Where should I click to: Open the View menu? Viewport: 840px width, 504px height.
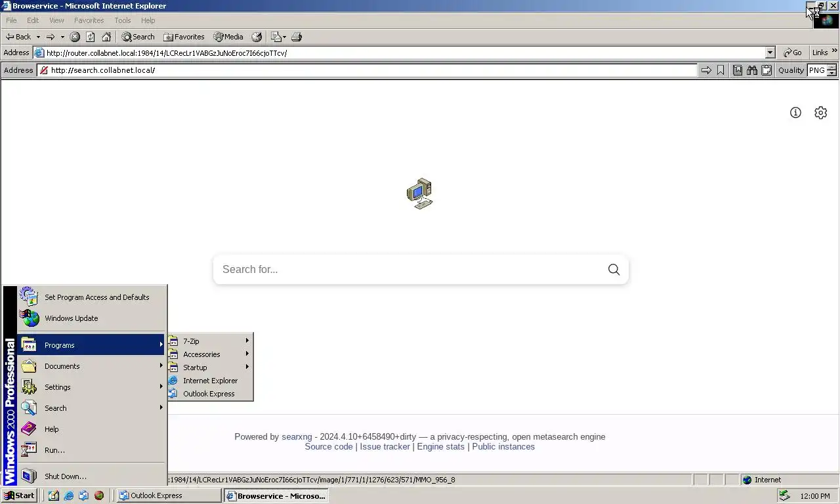(x=56, y=20)
